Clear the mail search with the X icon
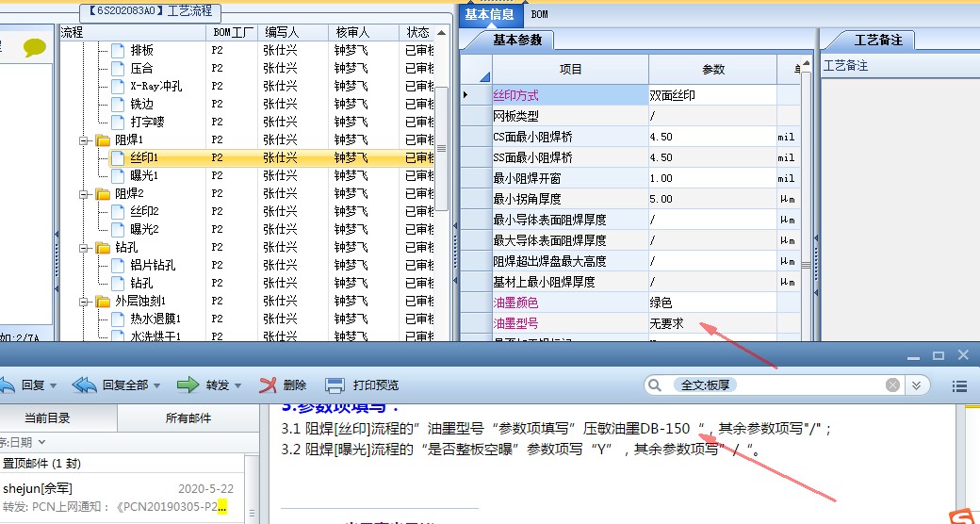The width and height of the screenshot is (980, 524). (x=893, y=385)
